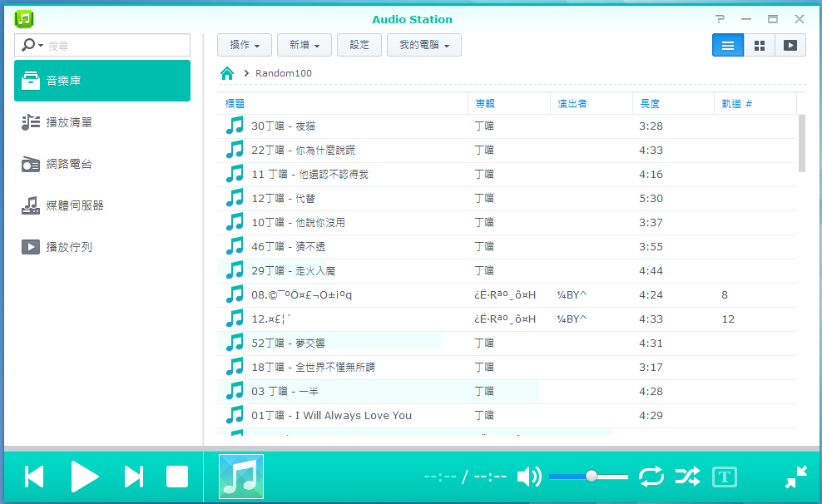Screen dimensions: 822x504
Task: Click music note icon of 11 丁噹 song
Action: coord(235,174)
